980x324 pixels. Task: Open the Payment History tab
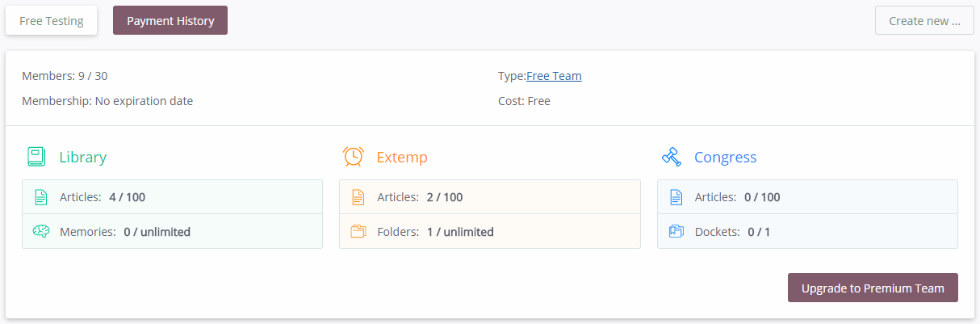[170, 21]
